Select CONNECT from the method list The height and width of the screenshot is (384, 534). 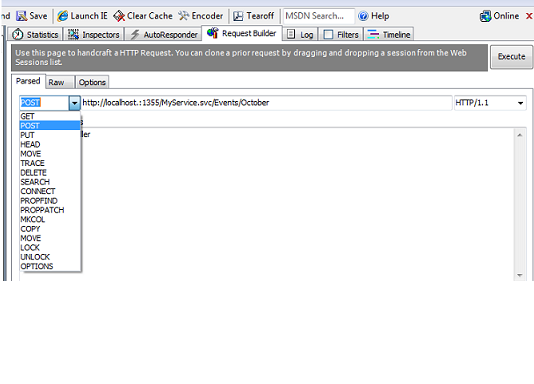(x=50, y=191)
